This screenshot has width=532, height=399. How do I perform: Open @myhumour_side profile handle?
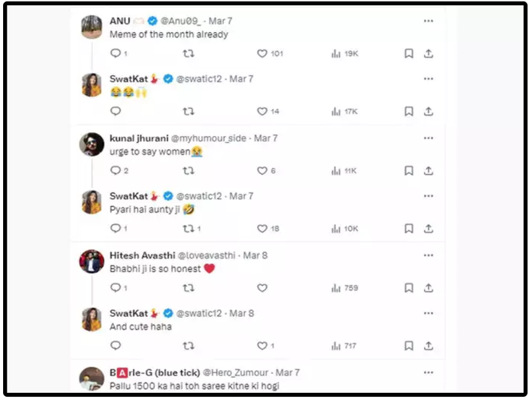209,138
